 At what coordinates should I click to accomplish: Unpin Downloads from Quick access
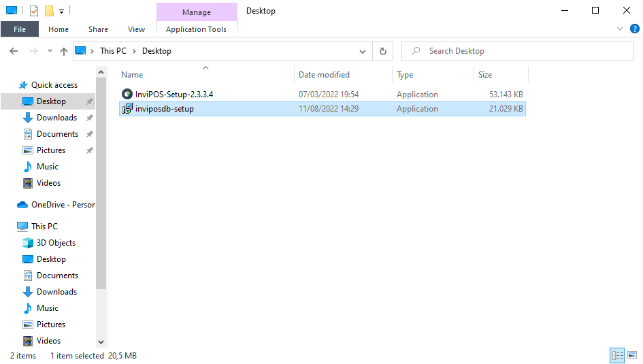pos(90,118)
